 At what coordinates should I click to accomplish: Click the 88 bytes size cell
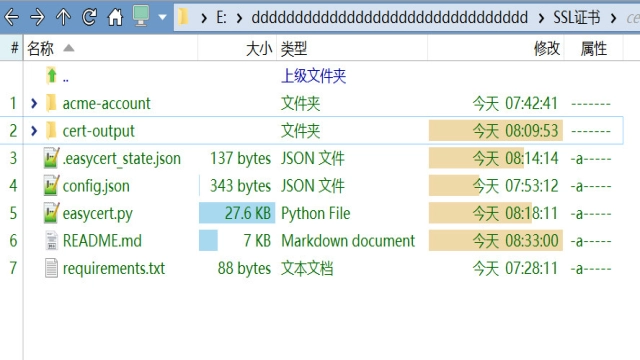point(244,268)
